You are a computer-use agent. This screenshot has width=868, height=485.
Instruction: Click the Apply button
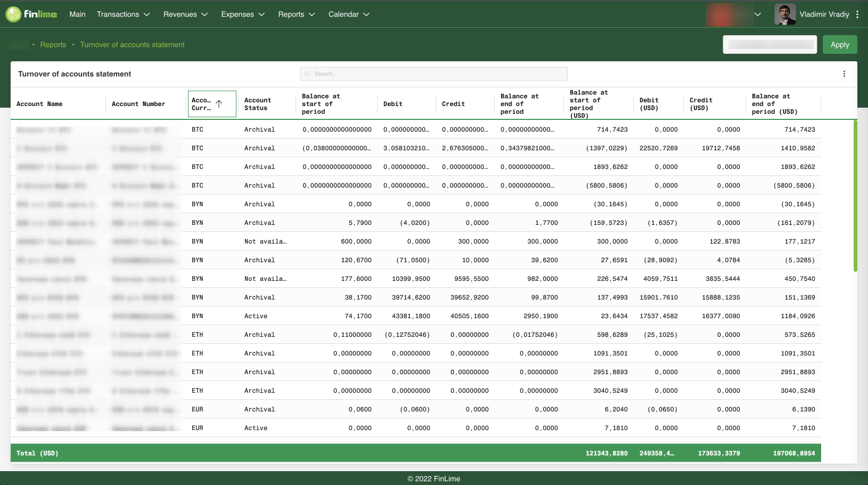point(840,44)
